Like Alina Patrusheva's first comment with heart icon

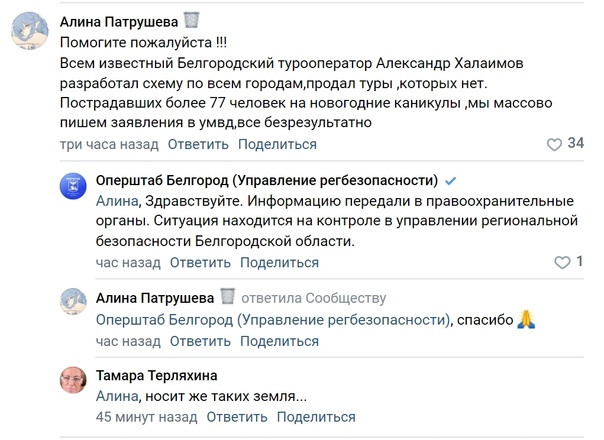(554, 144)
